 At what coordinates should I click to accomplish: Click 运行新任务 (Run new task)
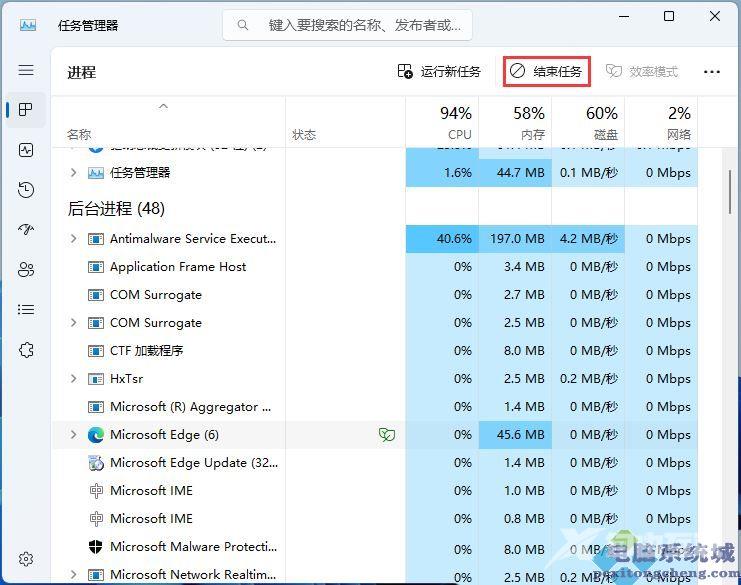(439, 71)
